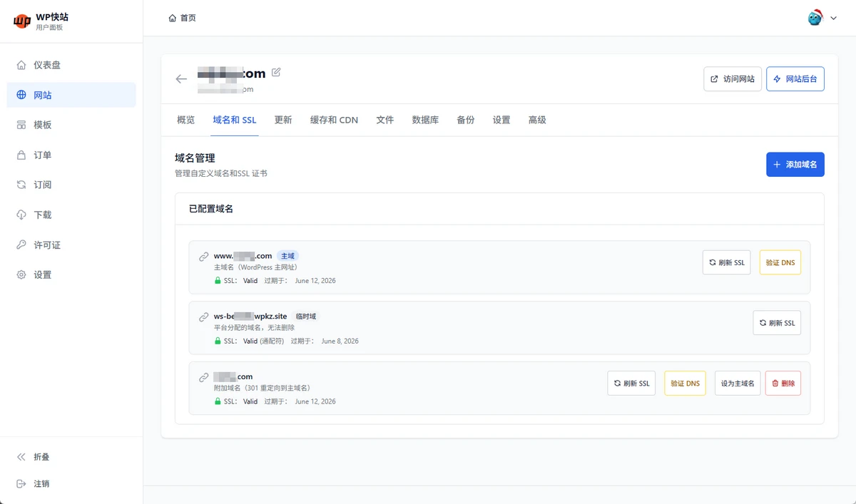
Task: Collapse the sidebar with 折叠
Action: (41, 457)
